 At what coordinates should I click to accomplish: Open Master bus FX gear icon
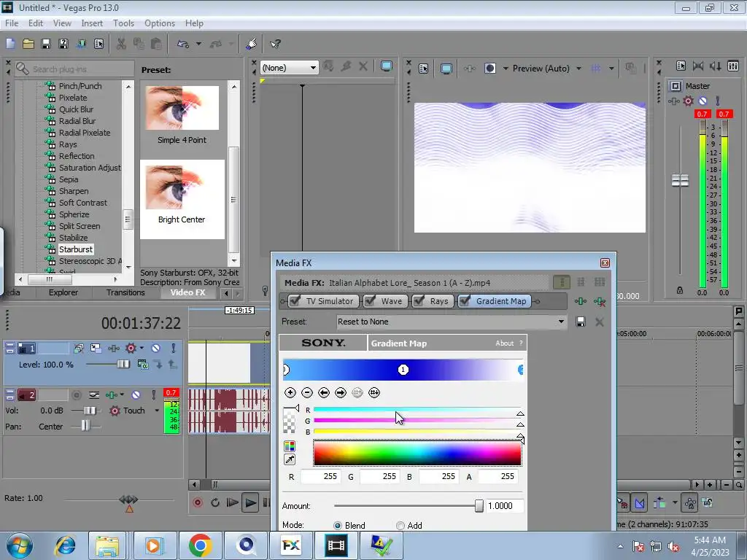pyautogui.click(x=688, y=101)
